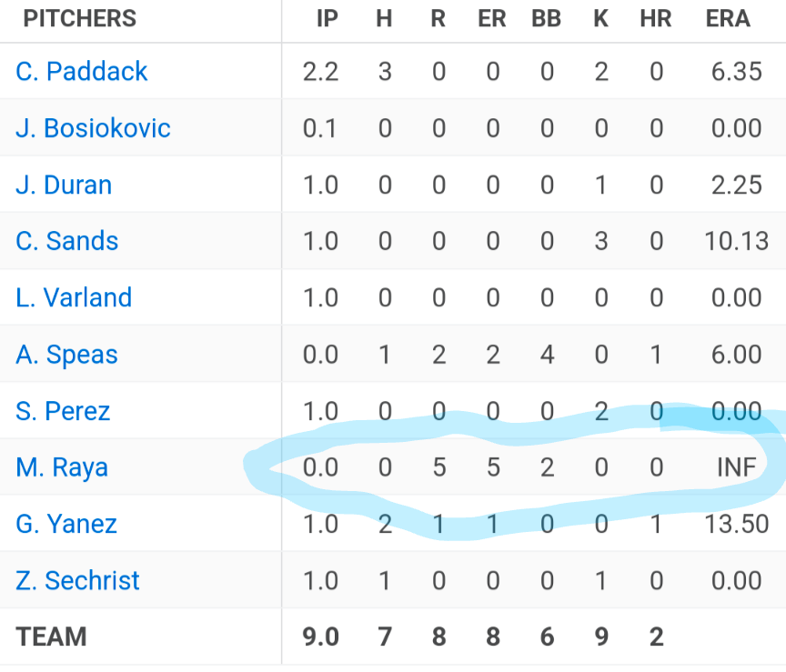Open J. Duran's player profile

tap(64, 185)
